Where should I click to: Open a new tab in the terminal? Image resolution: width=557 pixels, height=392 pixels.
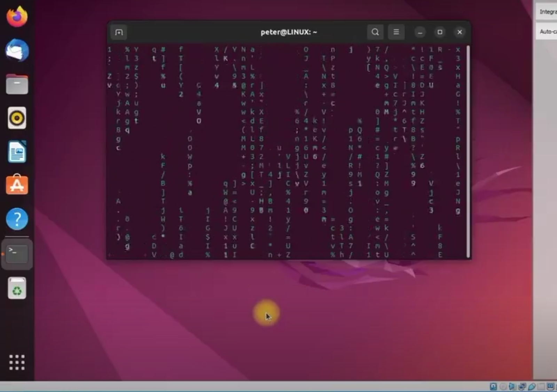tap(119, 32)
